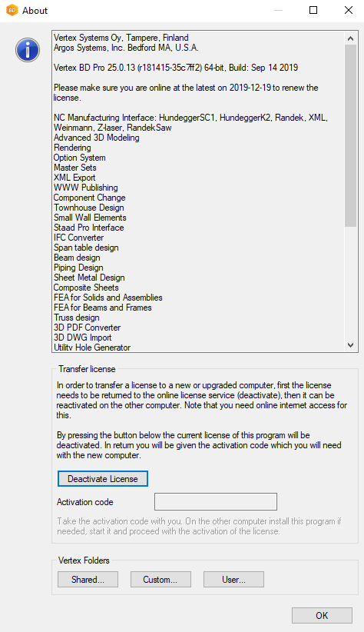The width and height of the screenshot is (364, 632).
Task: Click the blue information icon
Action: point(28,50)
